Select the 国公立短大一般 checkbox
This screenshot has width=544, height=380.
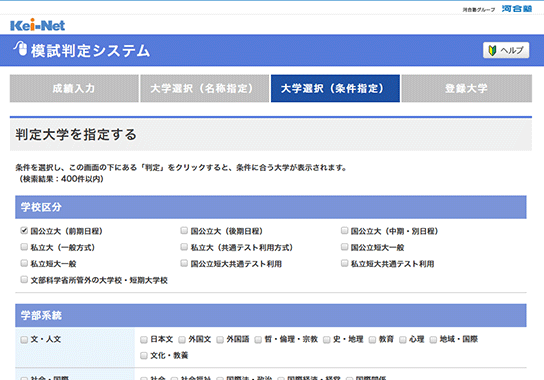click(345, 247)
